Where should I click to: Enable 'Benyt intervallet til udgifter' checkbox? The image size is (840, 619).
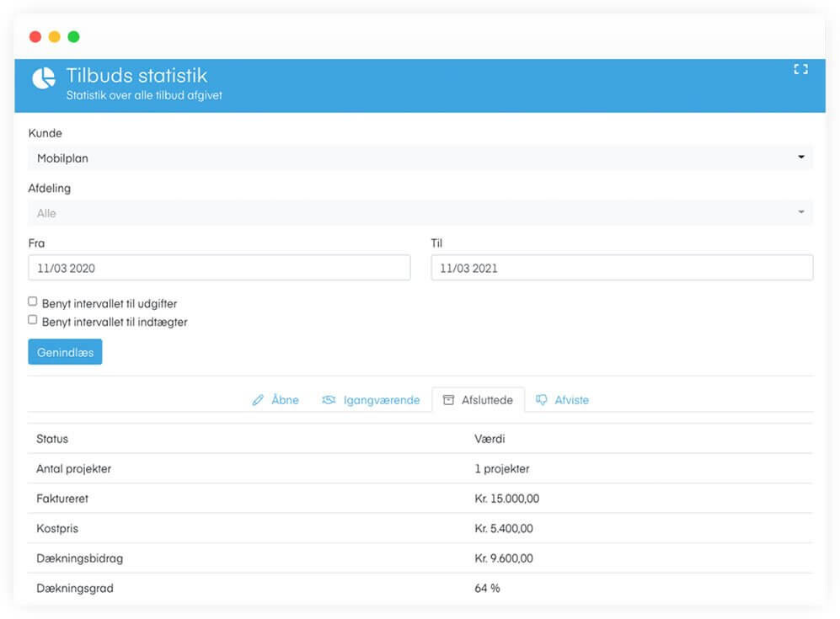point(33,301)
